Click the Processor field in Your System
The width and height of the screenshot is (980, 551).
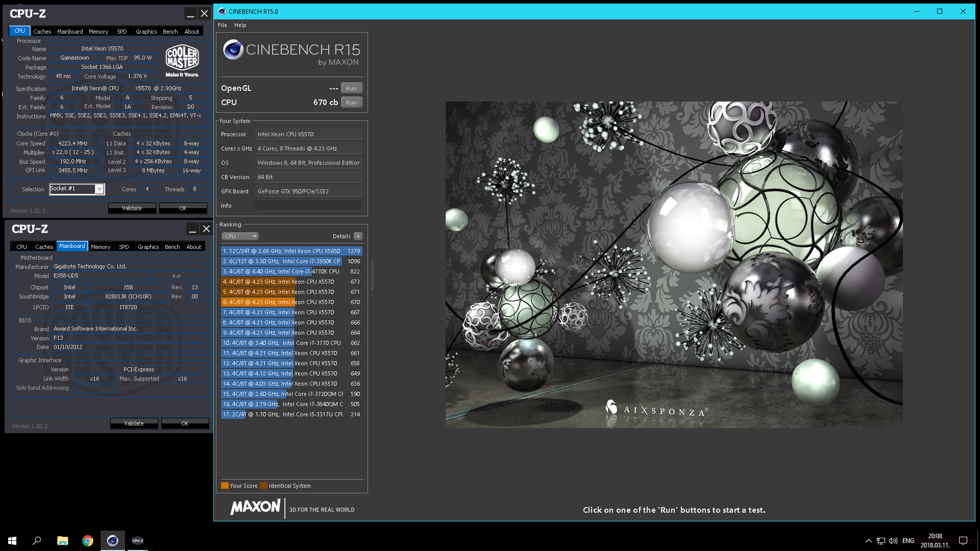309,134
